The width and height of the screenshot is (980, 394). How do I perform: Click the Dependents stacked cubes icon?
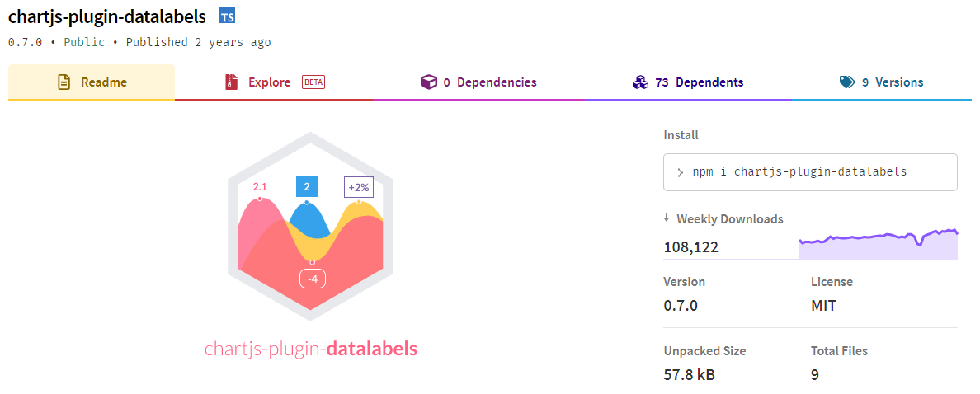pyautogui.click(x=641, y=82)
